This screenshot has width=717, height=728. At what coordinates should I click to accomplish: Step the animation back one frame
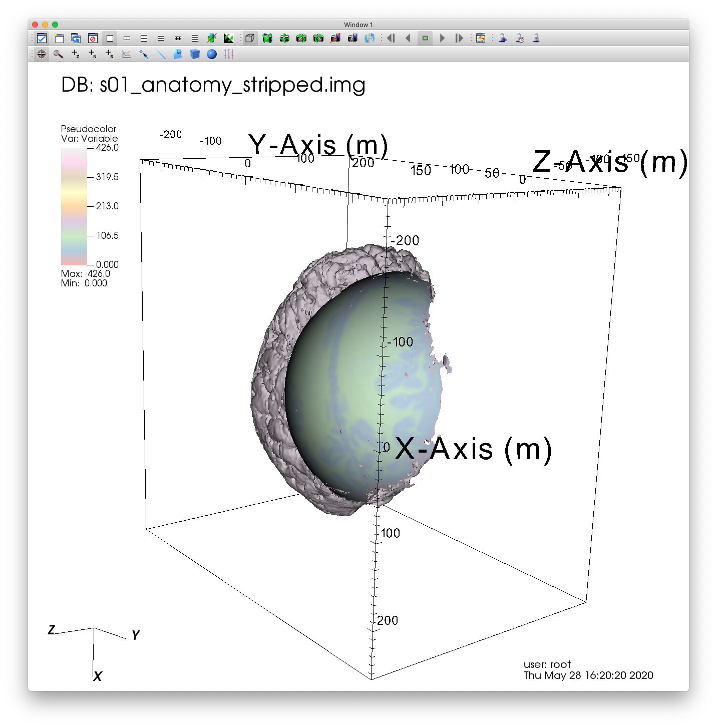pos(391,38)
